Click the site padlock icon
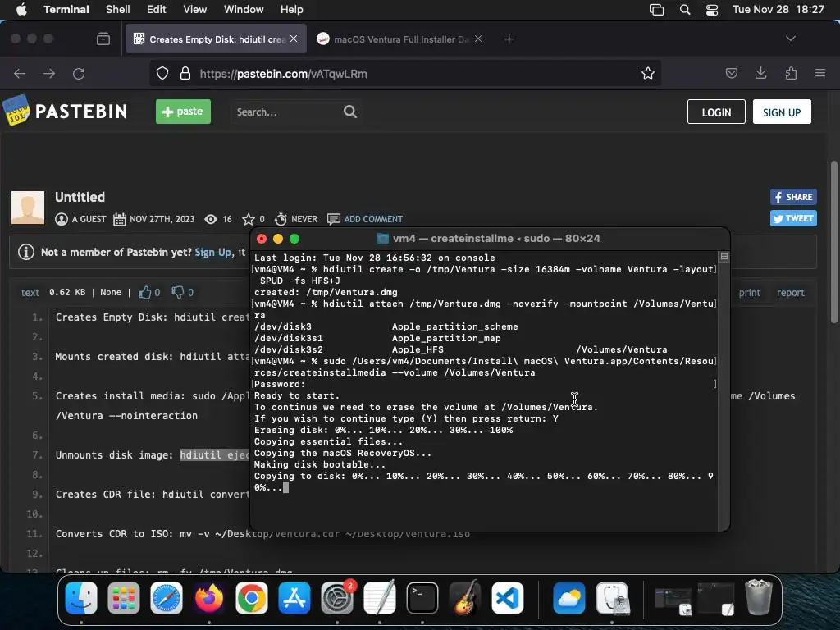The height and width of the screenshot is (630, 840). (x=185, y=73)
